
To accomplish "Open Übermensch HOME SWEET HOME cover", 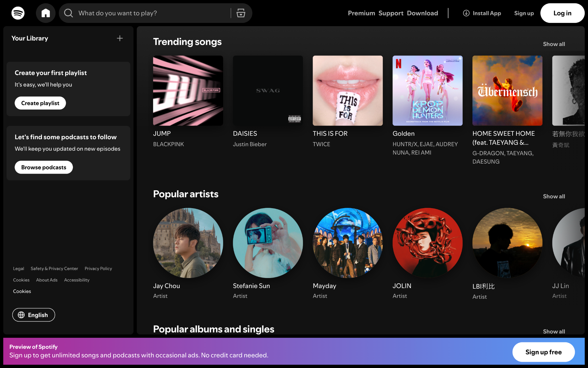I will click(507, 91).
